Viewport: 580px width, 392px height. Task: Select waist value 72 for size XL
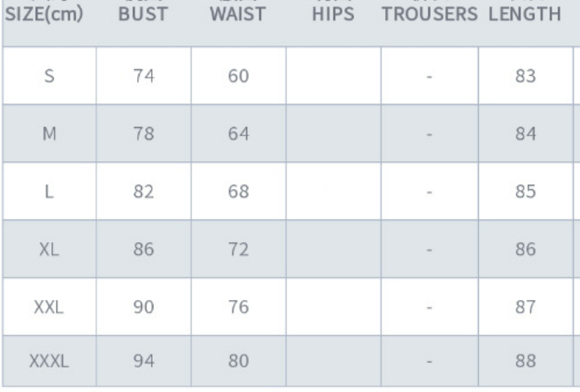click(237, 249)
